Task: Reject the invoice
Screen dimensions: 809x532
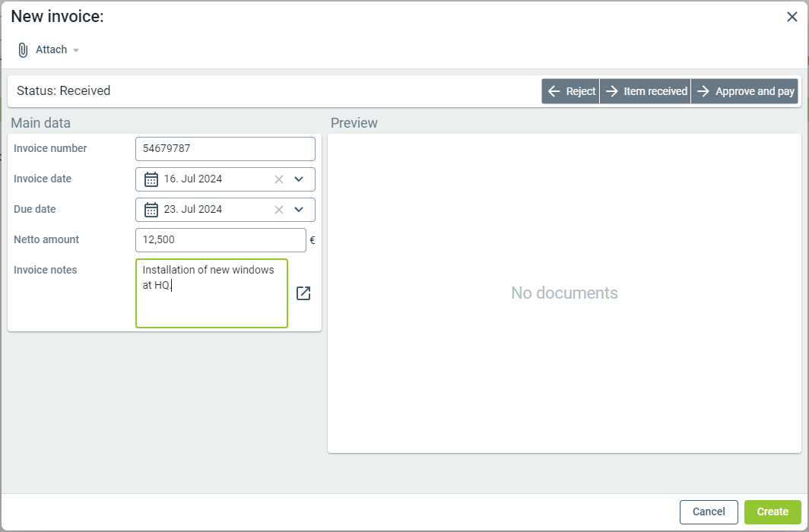Action: click(x=571, y=91)
